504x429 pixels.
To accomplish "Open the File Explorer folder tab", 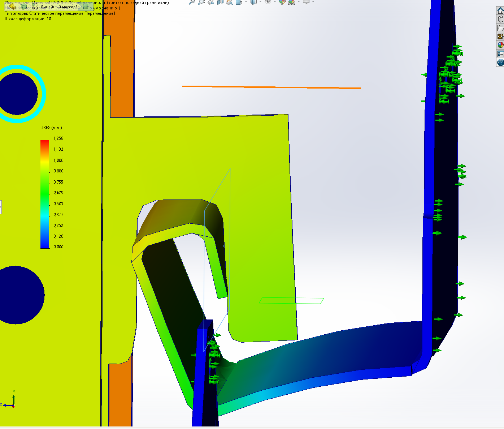I will (x=500, y=28).
